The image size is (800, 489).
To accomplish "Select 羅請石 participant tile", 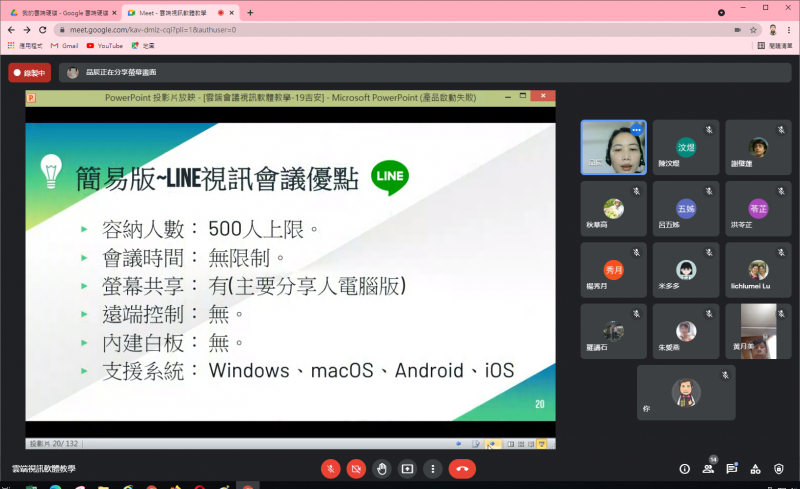I will 613,331.
